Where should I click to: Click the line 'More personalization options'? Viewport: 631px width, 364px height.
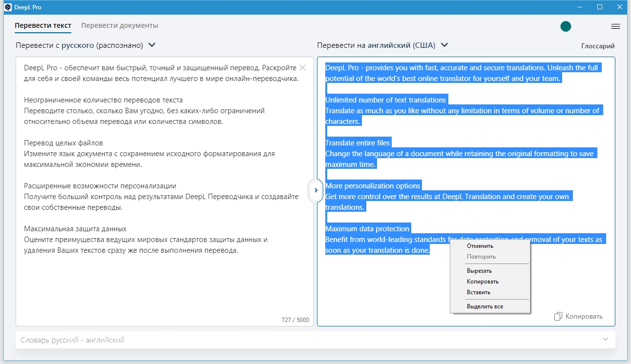point(373,186)
